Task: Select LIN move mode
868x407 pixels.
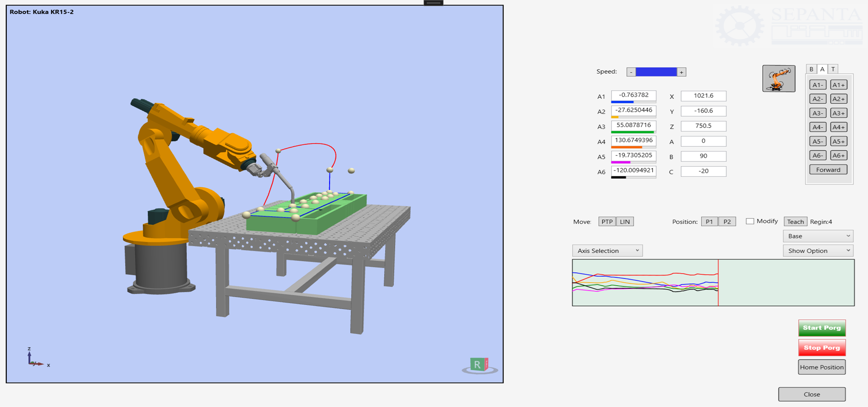Action: (x=625, y=222)
